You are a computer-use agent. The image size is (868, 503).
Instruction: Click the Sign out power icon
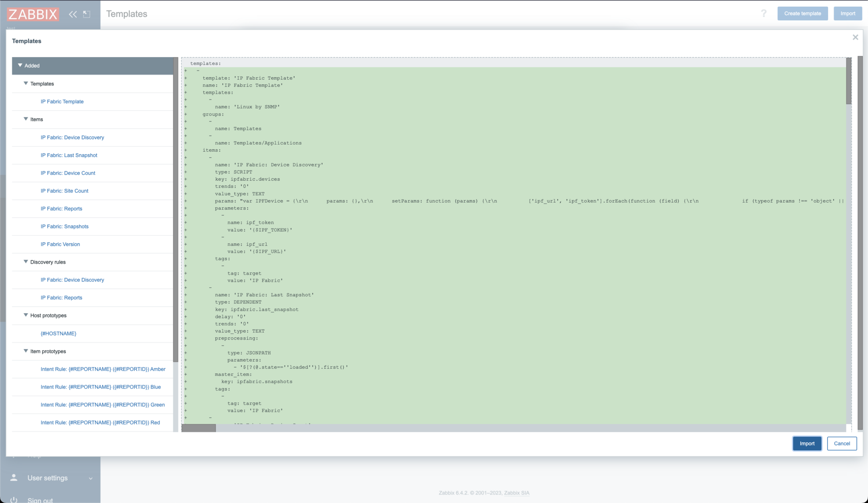click(x=14, y=500)
